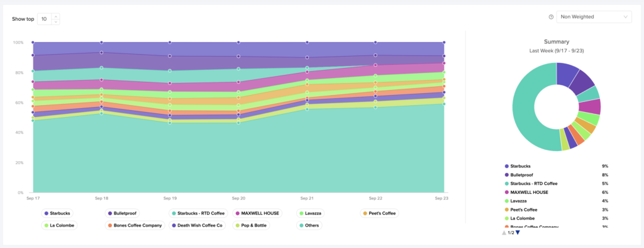Click the 6% value for MAXWELL HOUSE
Image resolution: width=644 pixels, height=248 pixels.
point(605,192)
